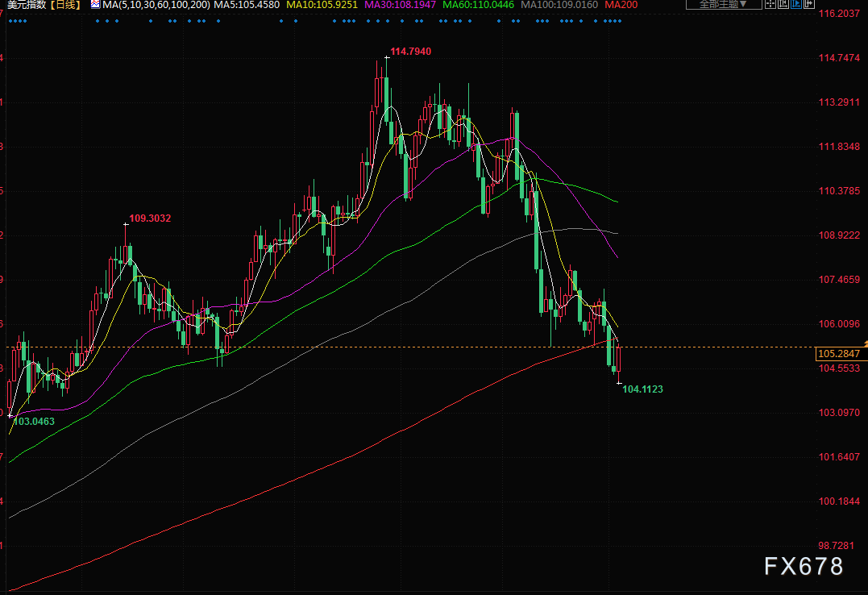
Task: Click the MA60:110.0446 legend value
Action: (x=478, y=4)
